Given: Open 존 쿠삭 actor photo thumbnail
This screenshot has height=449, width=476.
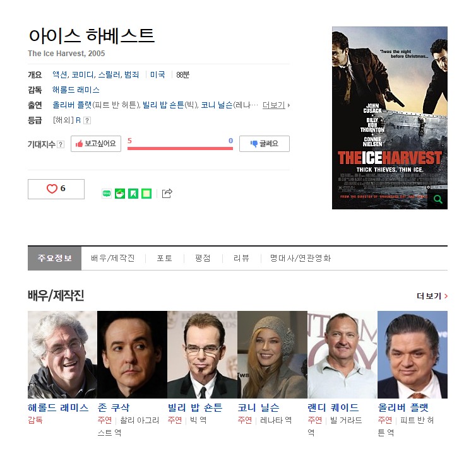Looking at the screenshot, I should [x=132, y=354].
